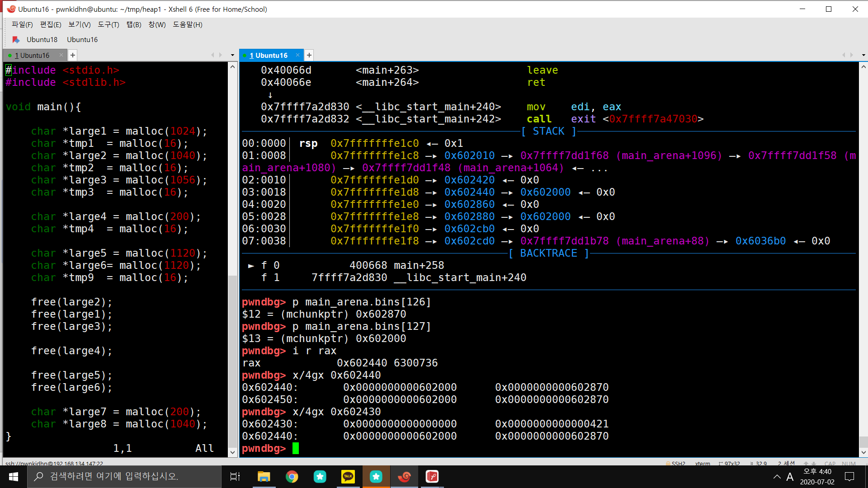
Task: Open highlighted teal star app on taskbar
Action: tap(376, 477)
